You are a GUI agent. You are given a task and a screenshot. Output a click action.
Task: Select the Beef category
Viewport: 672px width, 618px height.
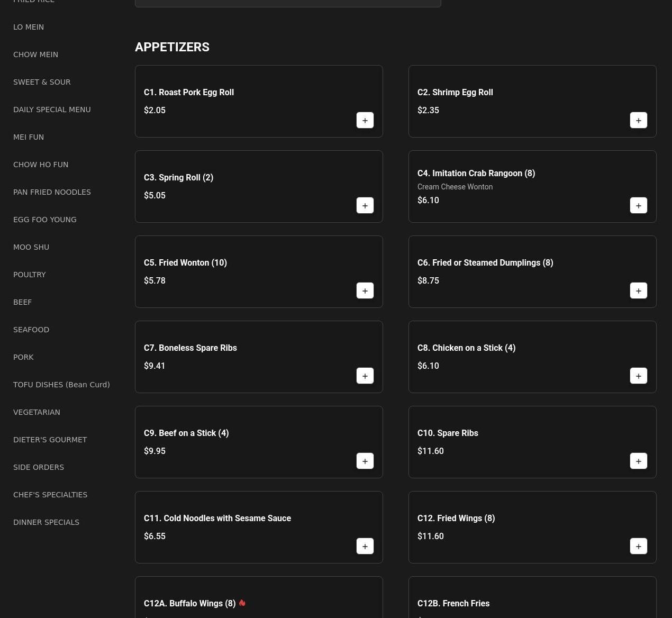pos(22,302)
